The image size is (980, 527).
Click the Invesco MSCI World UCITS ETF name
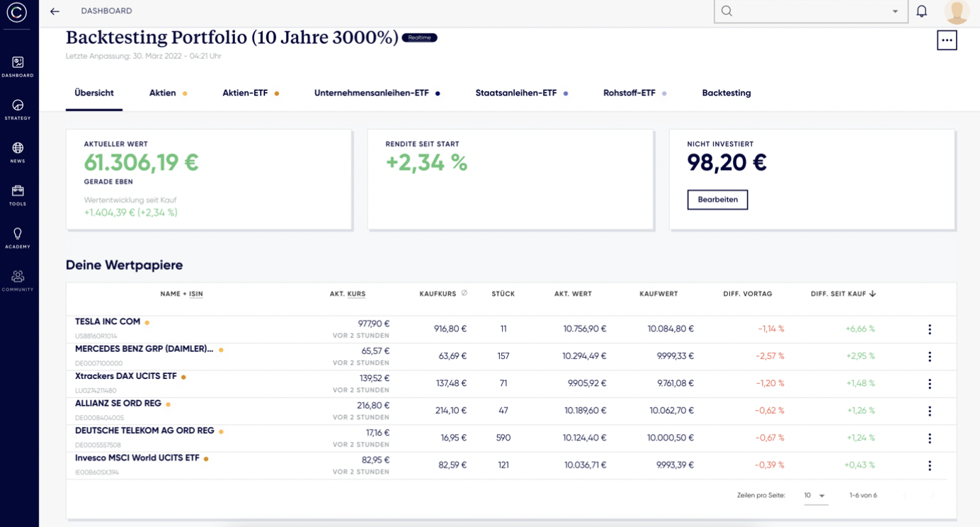click(137, 458)
